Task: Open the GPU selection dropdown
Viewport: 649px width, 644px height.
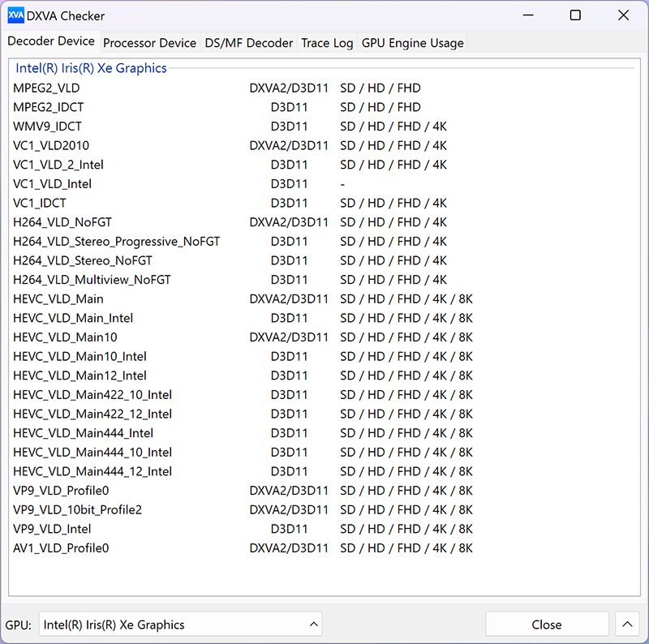Action: pos(180,625)
